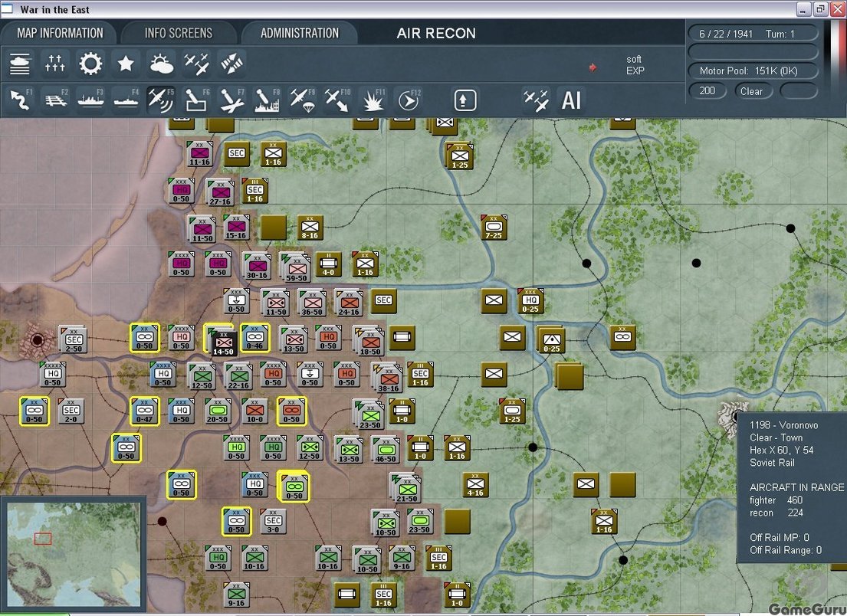Click the Motor Pool 151K field
Viewport: 847px width, 616px height.
point(753,70)
